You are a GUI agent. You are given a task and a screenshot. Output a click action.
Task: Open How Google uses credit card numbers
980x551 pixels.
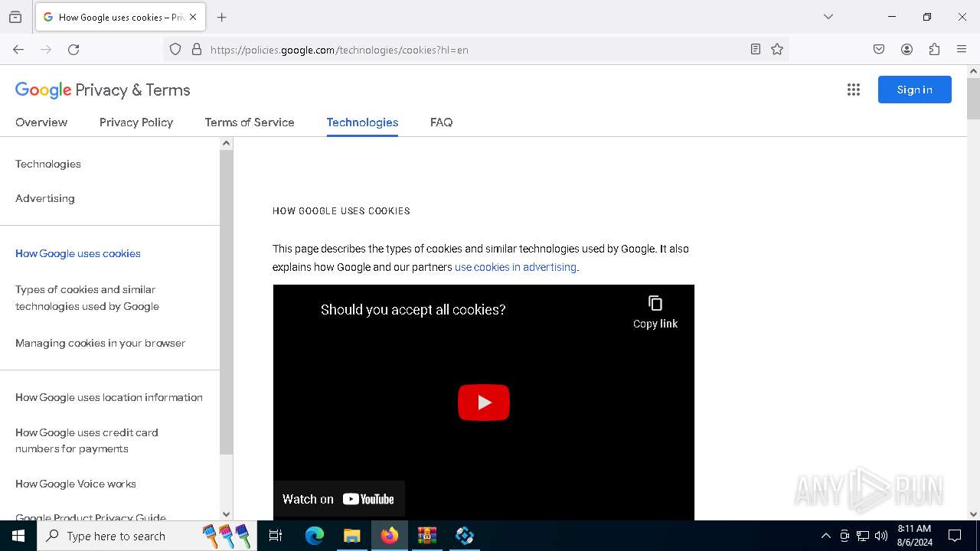tap(87, 441)
